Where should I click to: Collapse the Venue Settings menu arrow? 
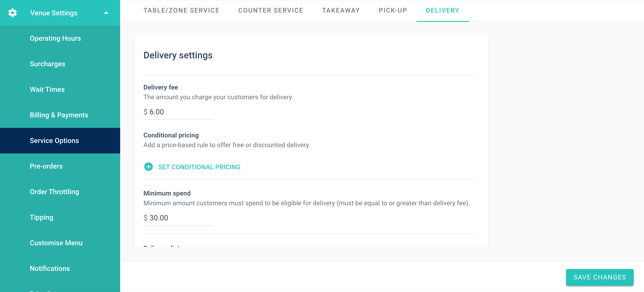[106, 13]
